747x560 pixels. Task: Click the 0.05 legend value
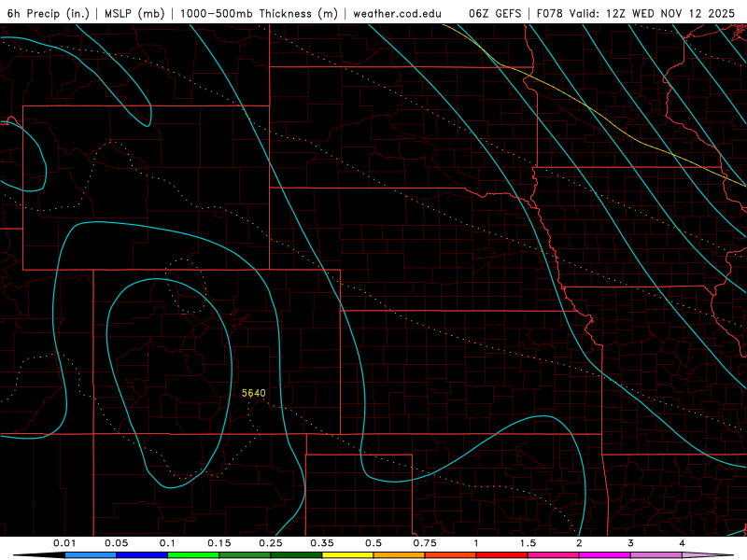click(116, 543)
